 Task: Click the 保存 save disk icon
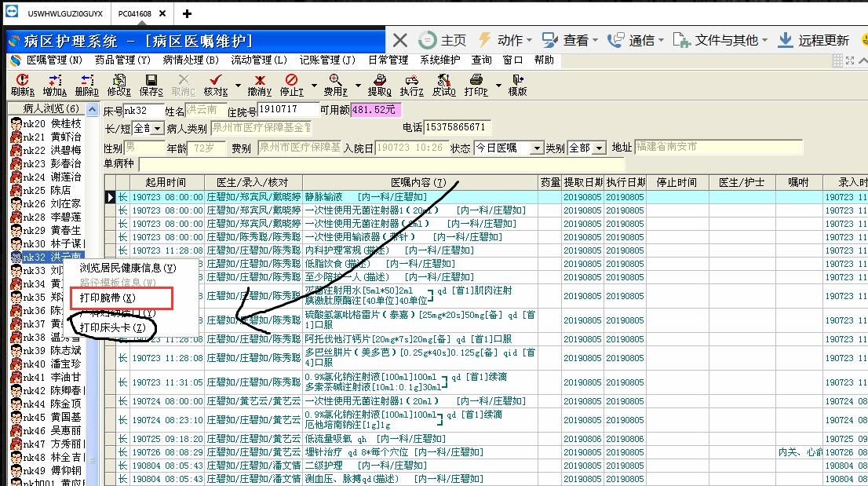(x=151, y=85)
